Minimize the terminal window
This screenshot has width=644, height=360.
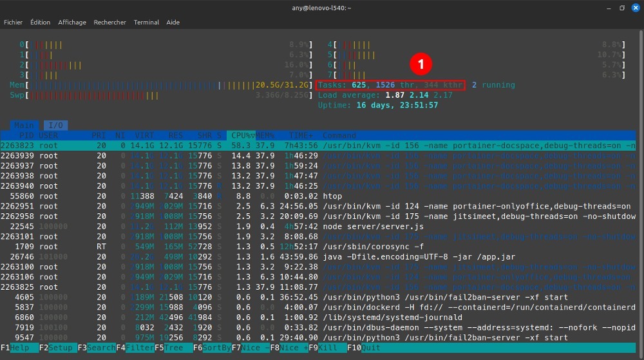pos(609,8)
